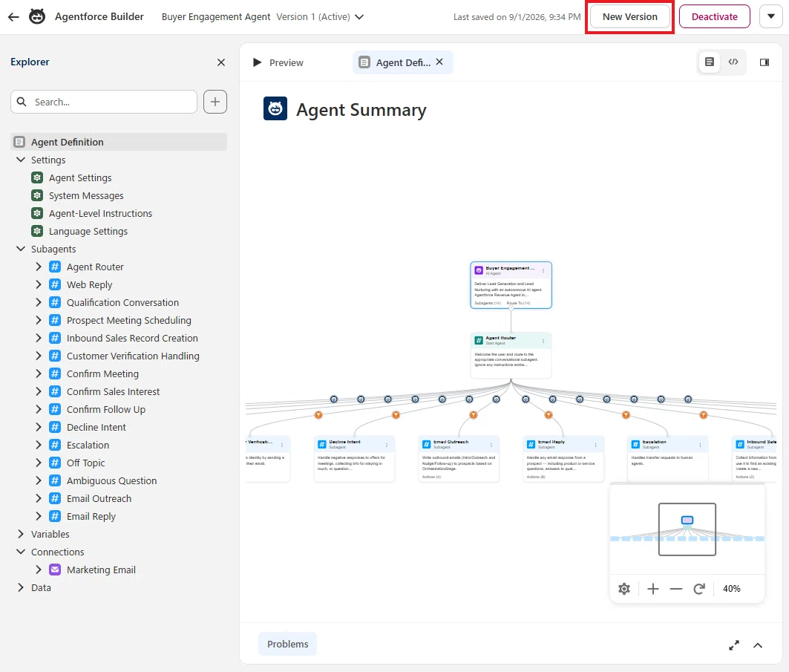
Task: Open the Agent Defi... tab
Action: [402, 62]
